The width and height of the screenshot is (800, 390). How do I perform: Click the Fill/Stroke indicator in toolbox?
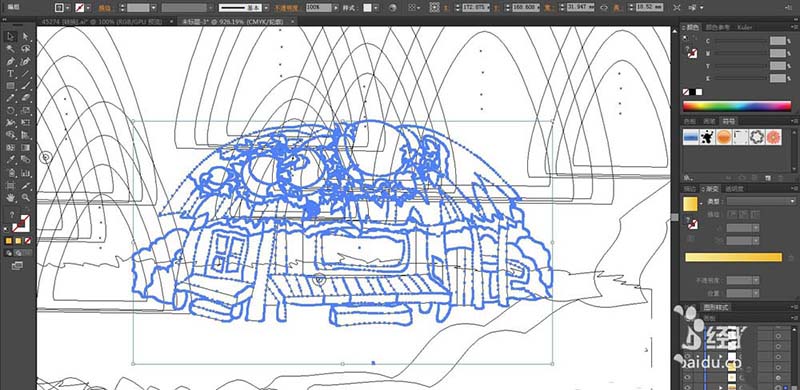point(20,223)
